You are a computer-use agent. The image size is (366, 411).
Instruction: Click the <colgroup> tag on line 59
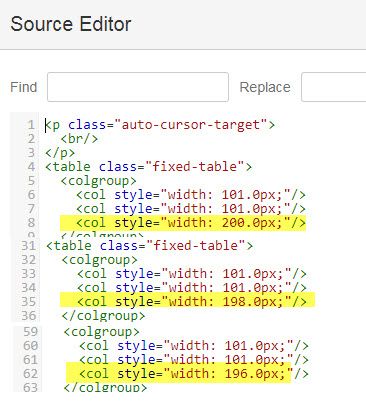tap(101, 332)
